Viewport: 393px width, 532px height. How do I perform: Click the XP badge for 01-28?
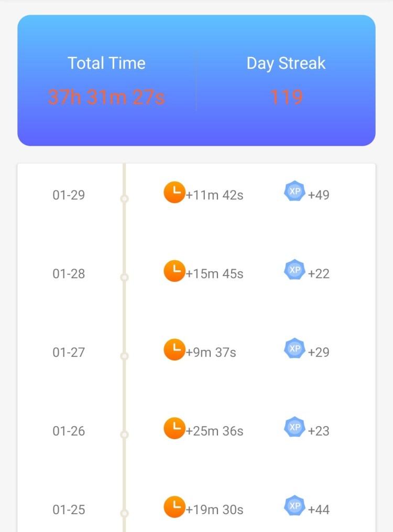click(x=294, y=270)
